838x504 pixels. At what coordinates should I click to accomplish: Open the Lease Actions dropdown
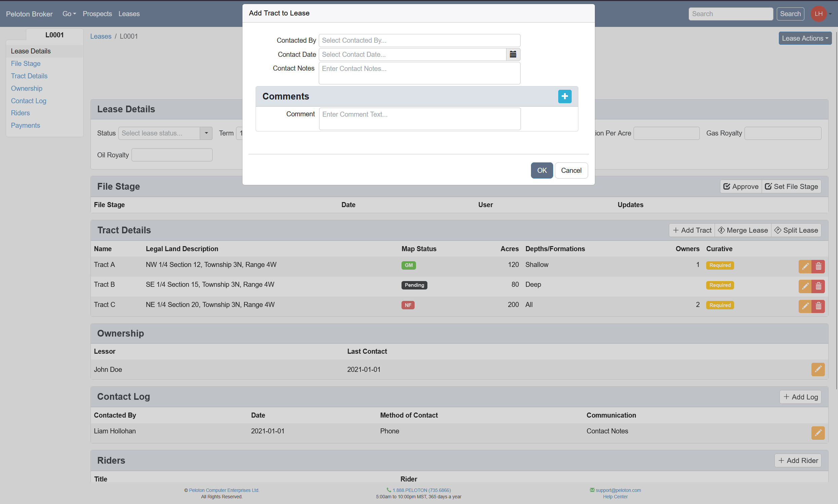tap(805, 38)
